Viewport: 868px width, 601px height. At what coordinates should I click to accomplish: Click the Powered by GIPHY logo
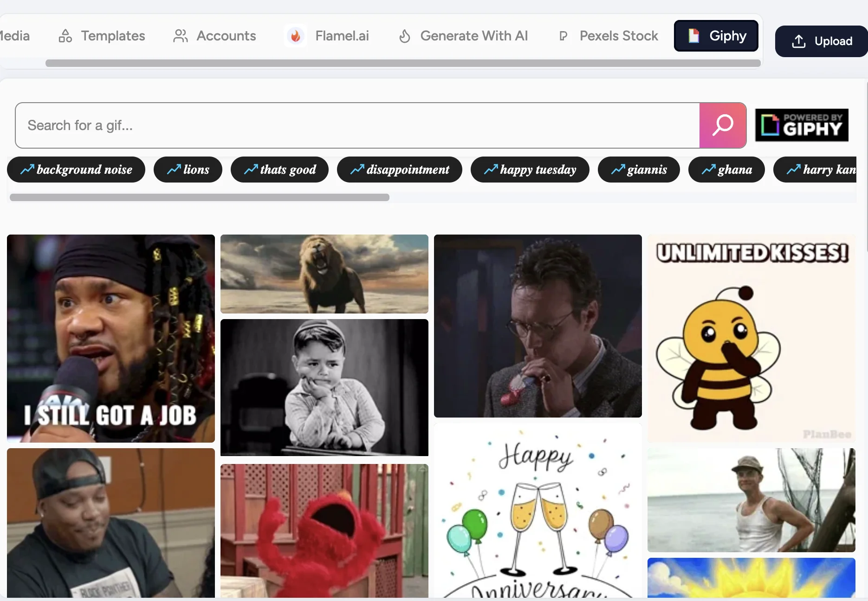coord(802,125)
